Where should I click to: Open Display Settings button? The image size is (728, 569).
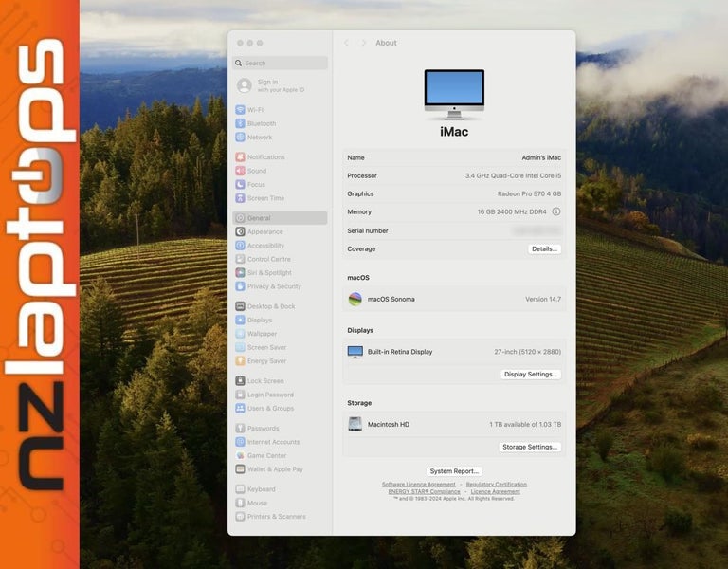click(x=530, y=374)
